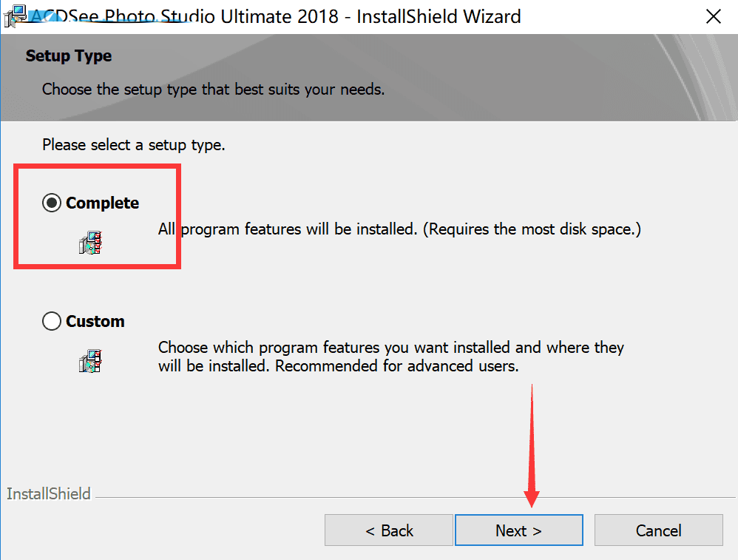This screenshot has width=738, height=560.
Task: Click the window title bar text
Action: pos(275,16)
